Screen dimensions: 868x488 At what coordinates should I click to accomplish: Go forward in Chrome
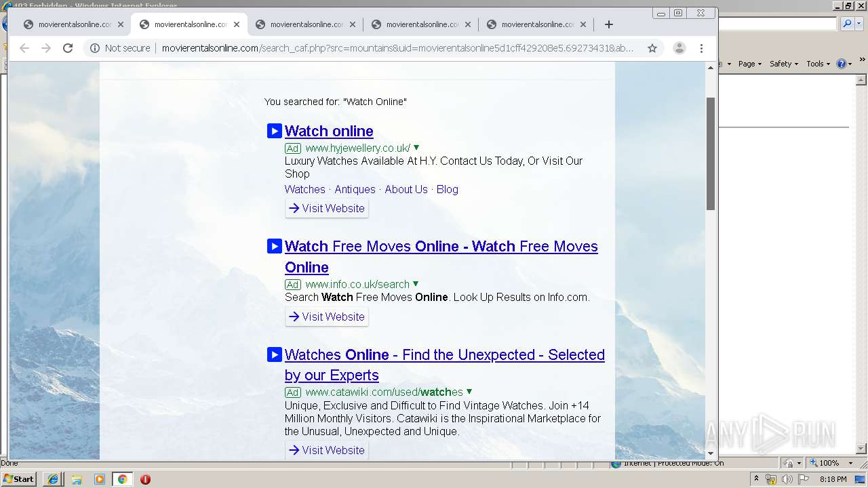coord(46,48)
